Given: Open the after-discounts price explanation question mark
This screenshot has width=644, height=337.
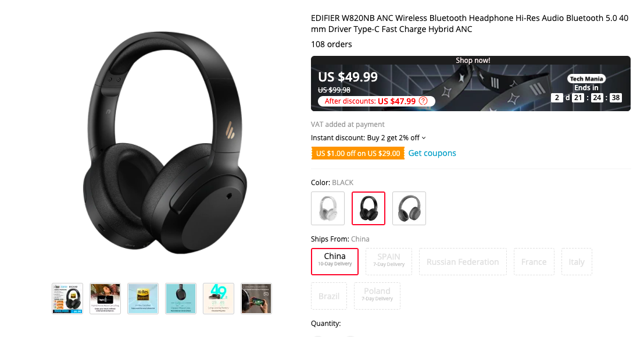Looking at the screenshot, I should coord(423,101).
